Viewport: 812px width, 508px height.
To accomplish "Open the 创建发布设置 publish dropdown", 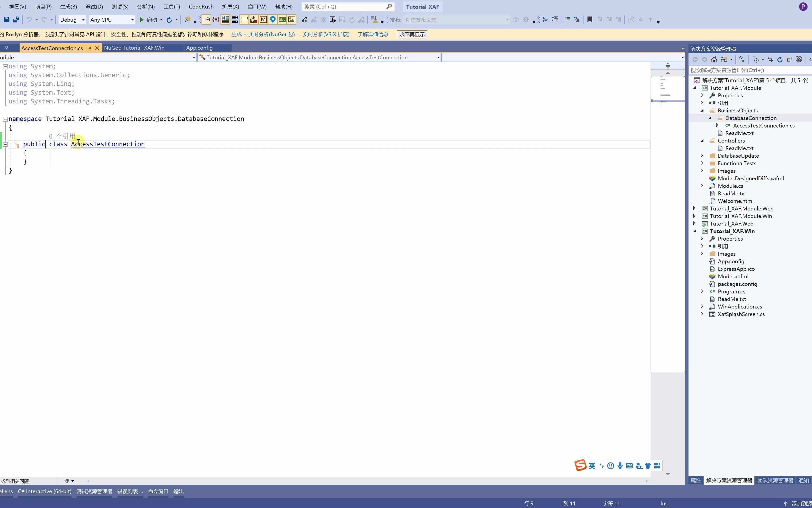I will point(457,20).
